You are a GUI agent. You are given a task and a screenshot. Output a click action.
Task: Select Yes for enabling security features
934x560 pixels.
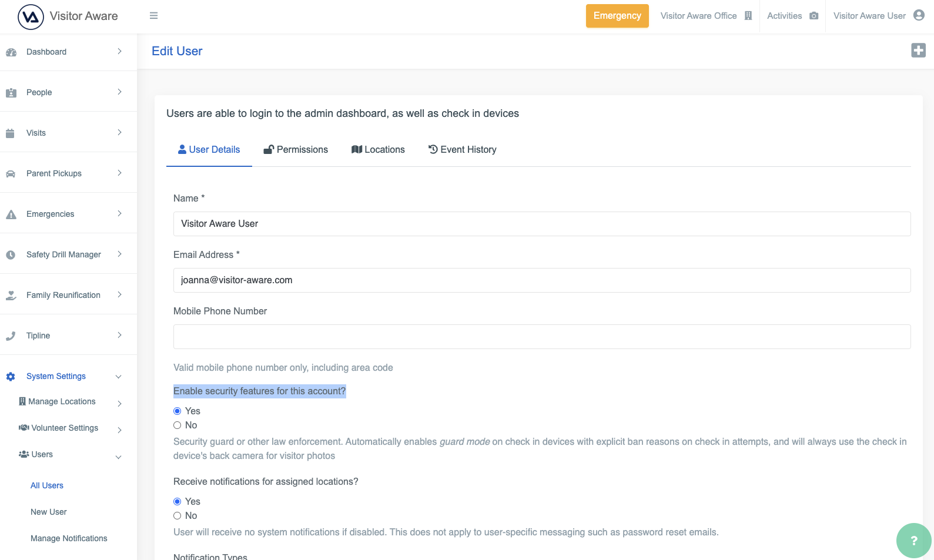[x=177, y=411]
